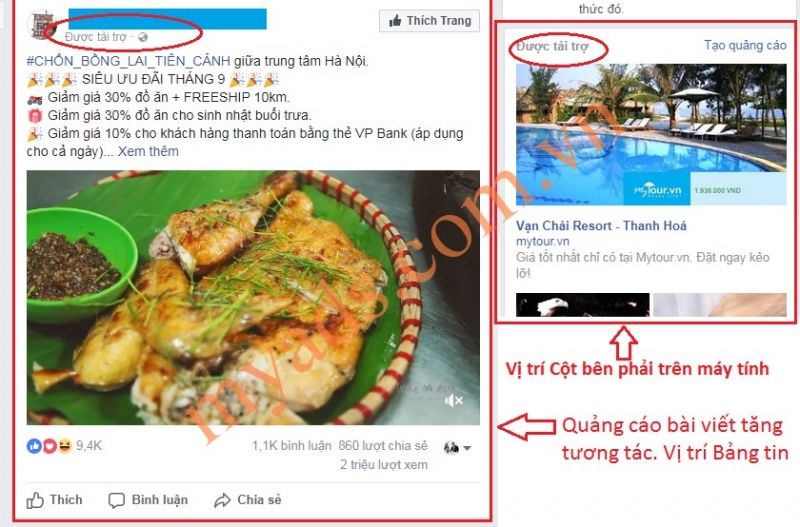Screen dimensions: 800x527
Task: Click the red heart reaction icon
Action: pyautogui.click(x=49, y=446)
